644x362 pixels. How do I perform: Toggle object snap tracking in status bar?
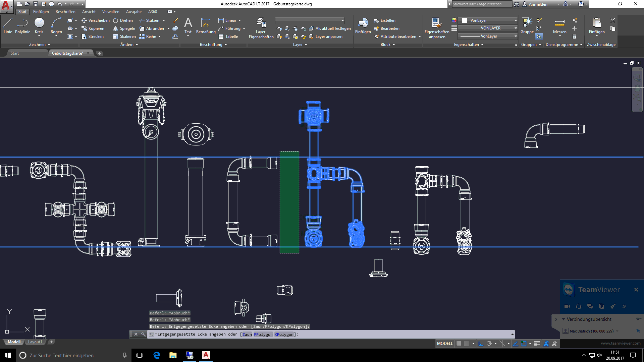[x=516, y=343]
